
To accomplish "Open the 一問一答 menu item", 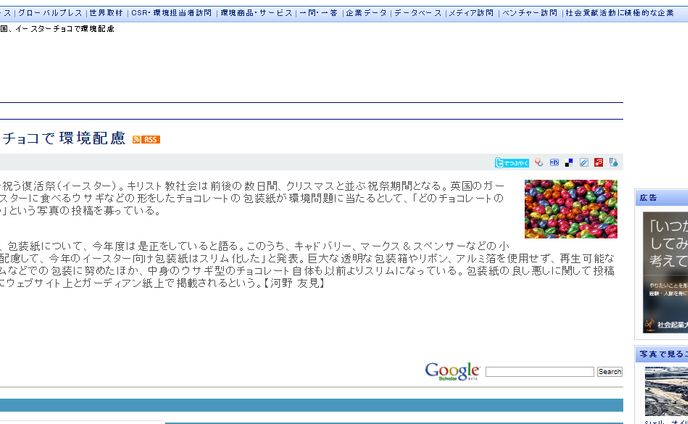I will click(x=319, y=13).
